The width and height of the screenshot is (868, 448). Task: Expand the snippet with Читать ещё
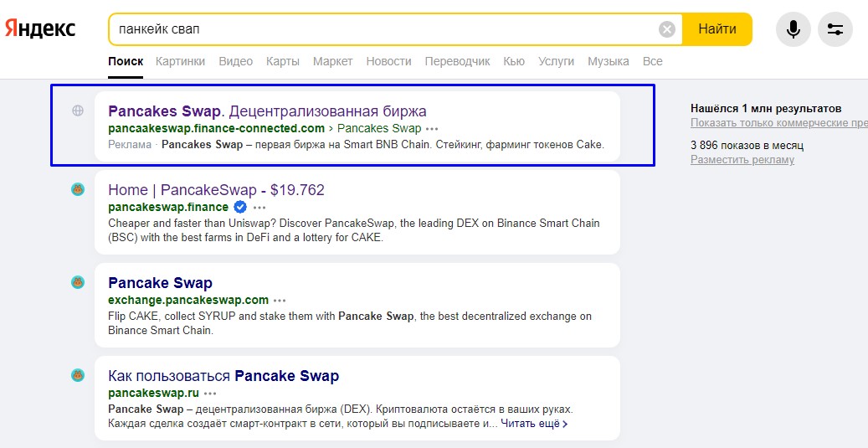point(535,424)
